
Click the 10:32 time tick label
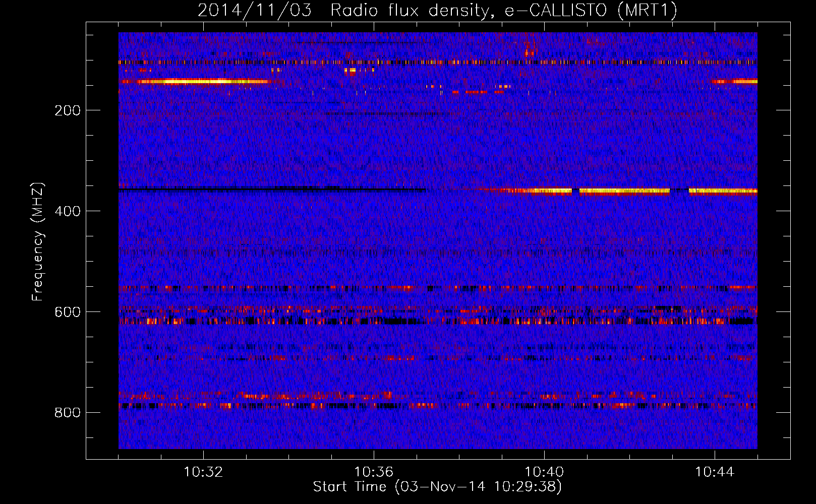pyautogui.click(x=203, y=472)
